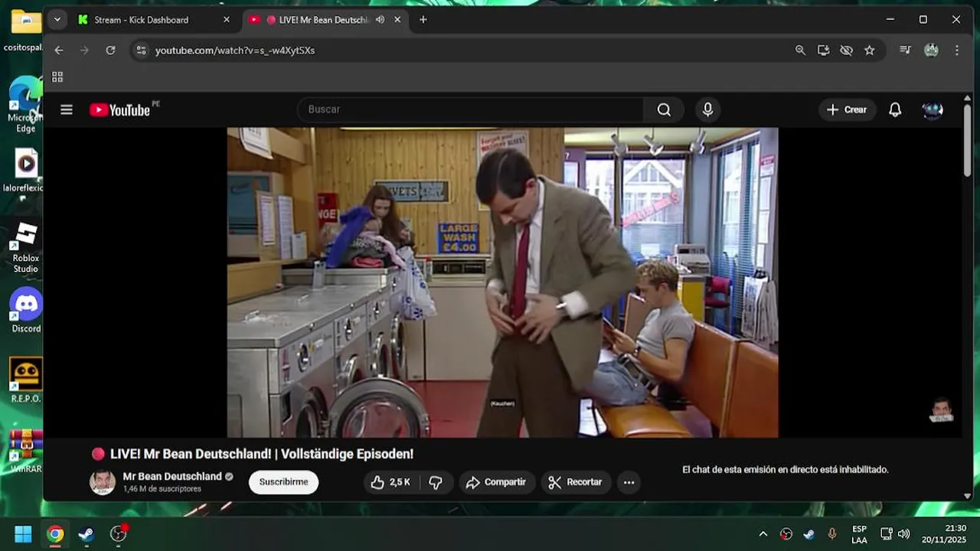980x551 pixels.
Task: Select the LIVE! Mr Bean Deutschland tab
Action: [324, 20]
